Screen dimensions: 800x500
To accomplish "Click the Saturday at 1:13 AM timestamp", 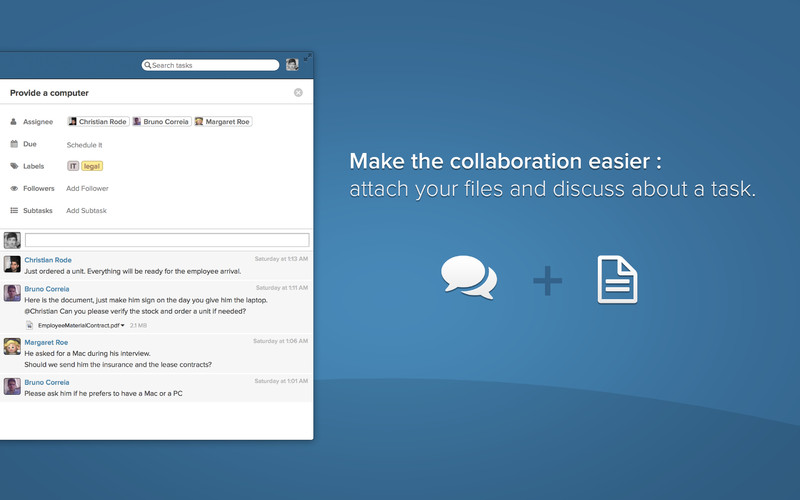I will [x=281, y=259].
